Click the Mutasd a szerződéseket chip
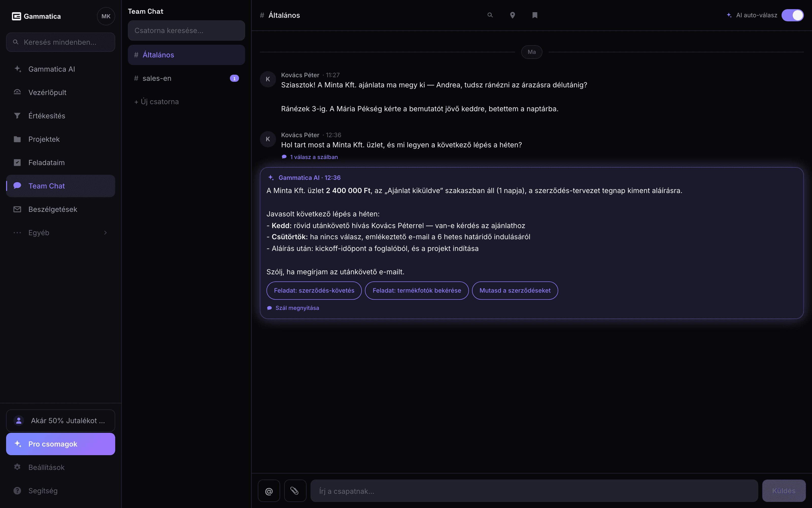The image size is (812, 508). (x=515, y=290)
